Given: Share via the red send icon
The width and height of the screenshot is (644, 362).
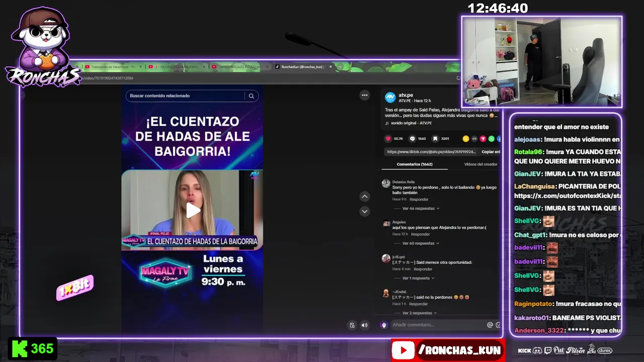Looking at the screenshot, I should 483,139.
